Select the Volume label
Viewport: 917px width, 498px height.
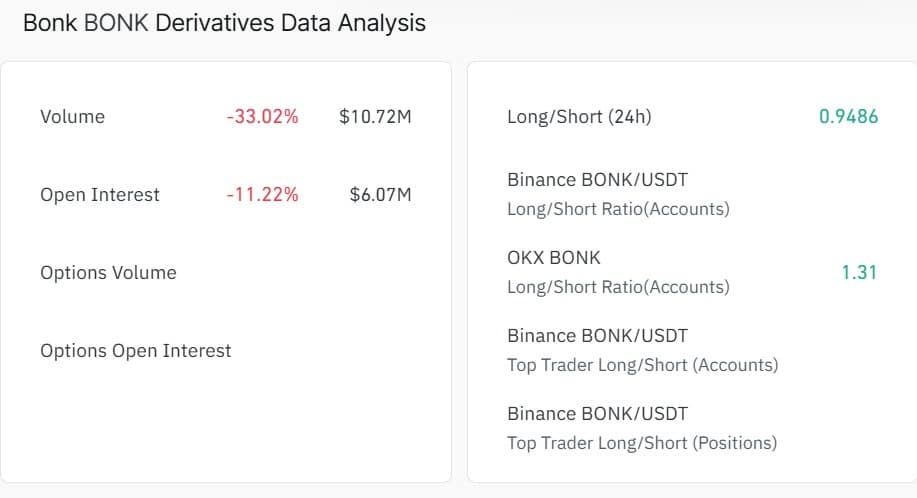[x=72, y=117]
